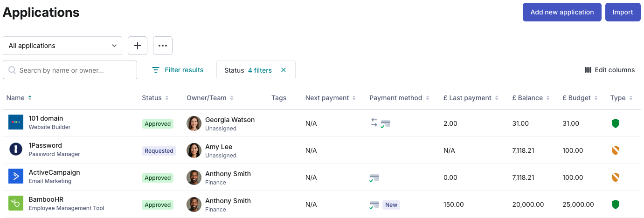This screenshot has width=644, height=218.
Task: Open the 101 domain application name
Action: click(x=46, y=118)
